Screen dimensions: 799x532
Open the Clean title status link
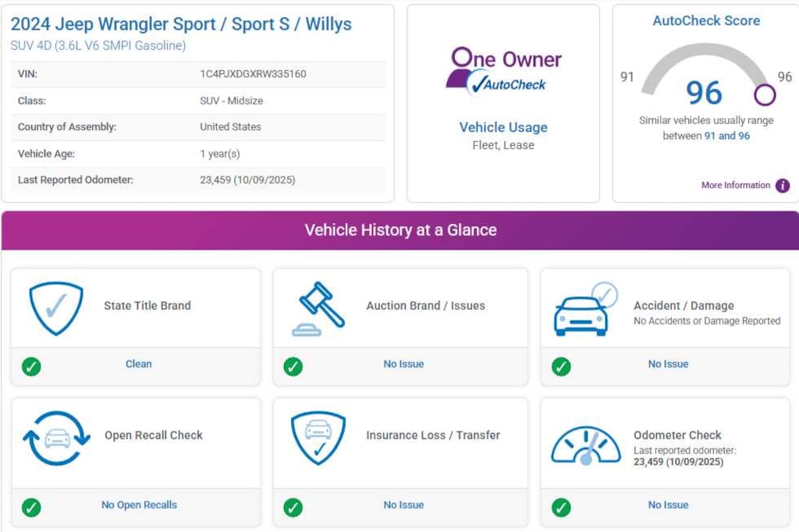[x=139, y=364]
